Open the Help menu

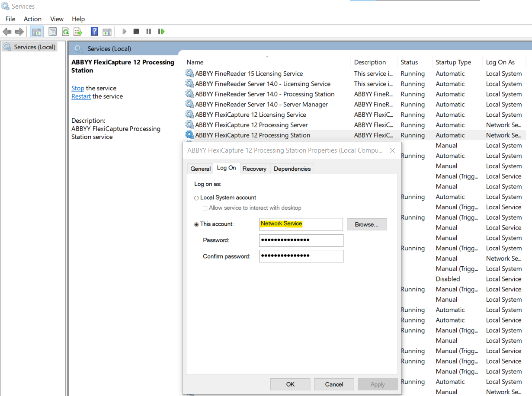pos(78,19)
